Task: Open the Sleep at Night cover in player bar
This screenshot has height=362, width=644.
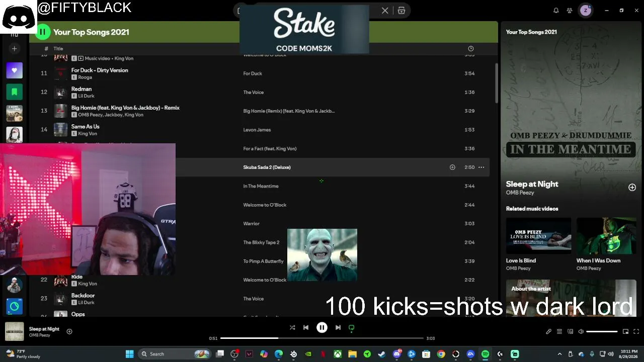Action: 14,331
